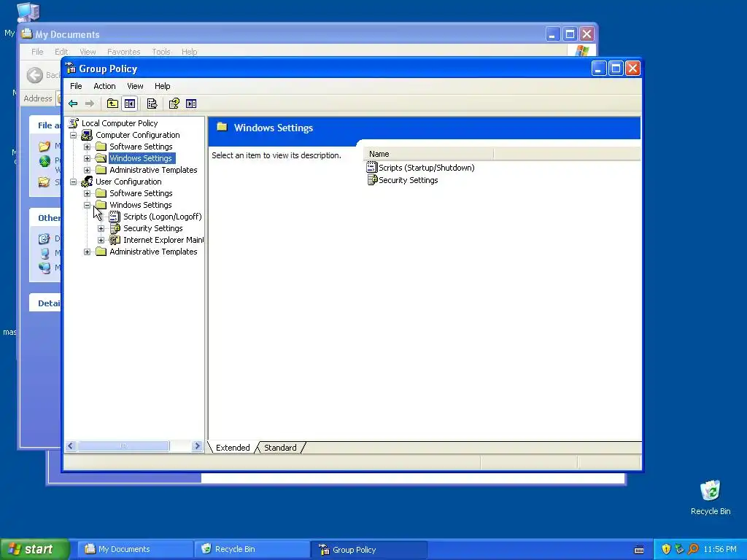
Task: Click the magnifier tray icon
Action: (693, 549)
